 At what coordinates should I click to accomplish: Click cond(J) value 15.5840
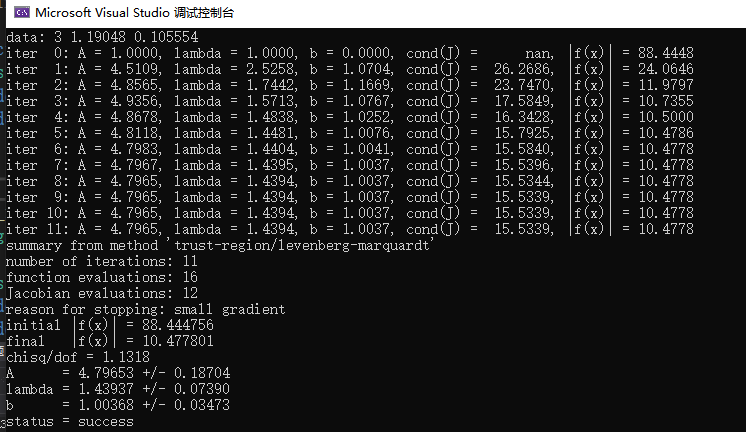(x=524, y=149)
